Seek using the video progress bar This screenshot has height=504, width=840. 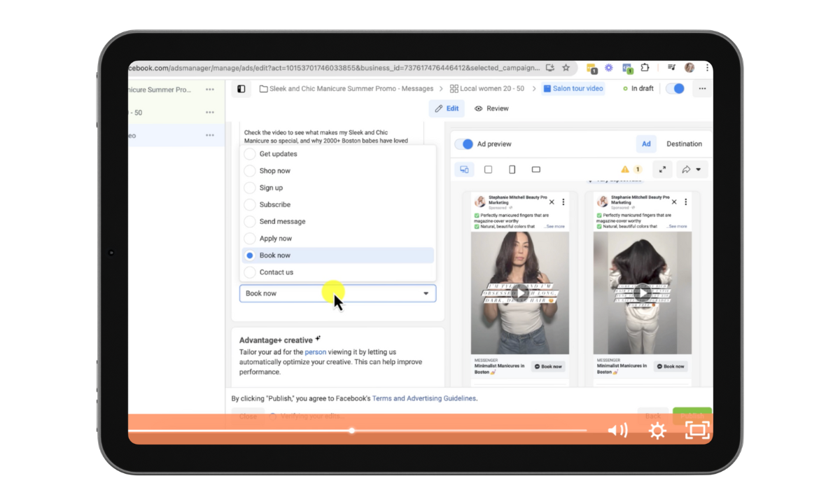click(357, 430)
